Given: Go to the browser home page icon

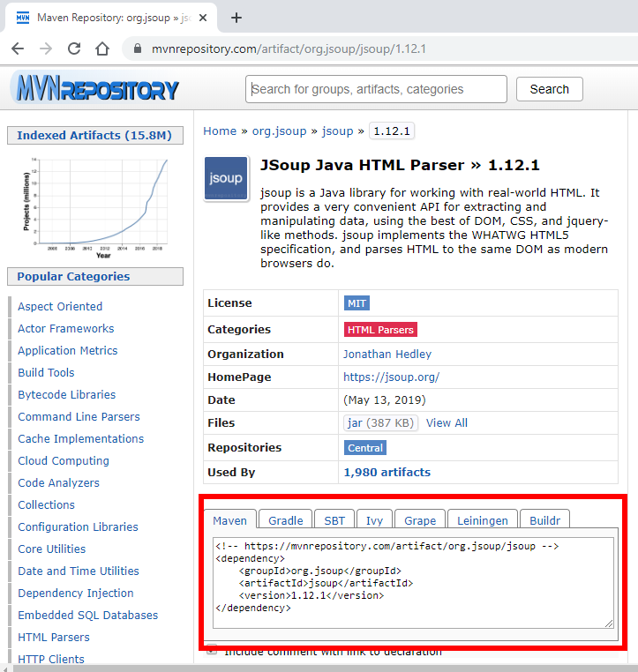Looking at the screenshot, I should tap(102, 49).
